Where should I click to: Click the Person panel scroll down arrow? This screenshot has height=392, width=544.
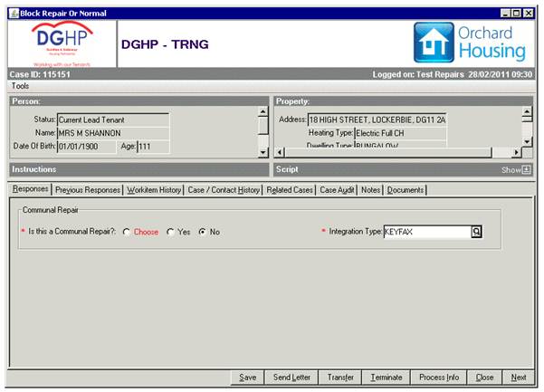click(x=263, y=153)
